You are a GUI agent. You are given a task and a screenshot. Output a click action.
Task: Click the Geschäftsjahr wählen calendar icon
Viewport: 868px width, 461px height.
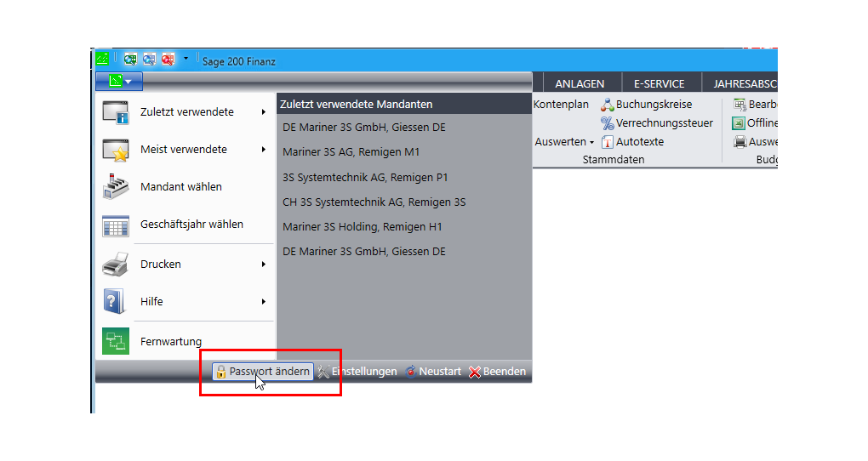click(x=116, y=225)
